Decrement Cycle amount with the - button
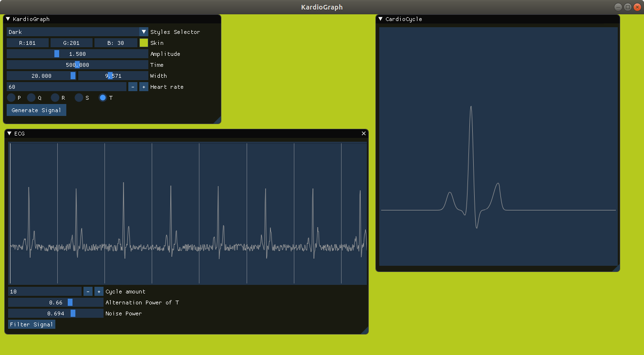Screen dimensions: 644x355 coord(88,291)
